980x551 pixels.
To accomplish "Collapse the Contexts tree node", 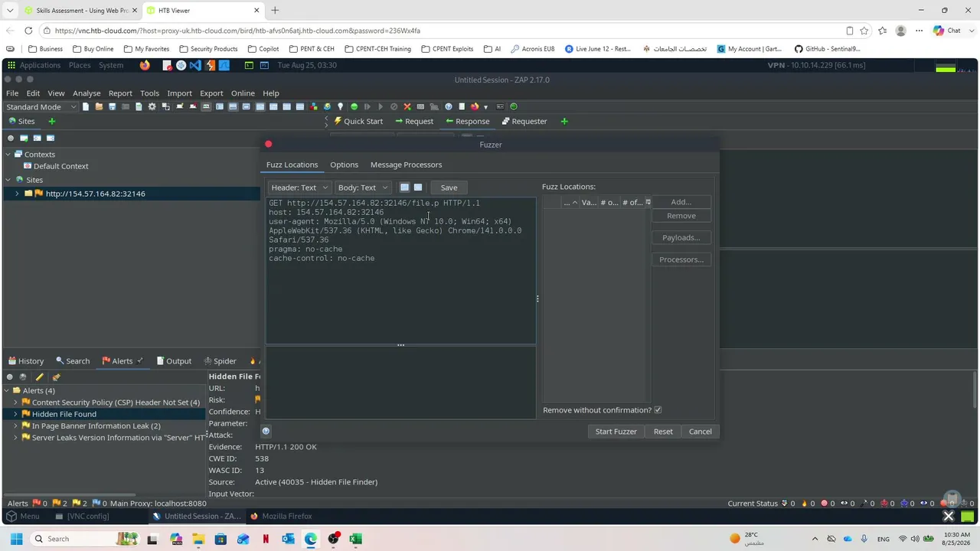I will [8, 155].
